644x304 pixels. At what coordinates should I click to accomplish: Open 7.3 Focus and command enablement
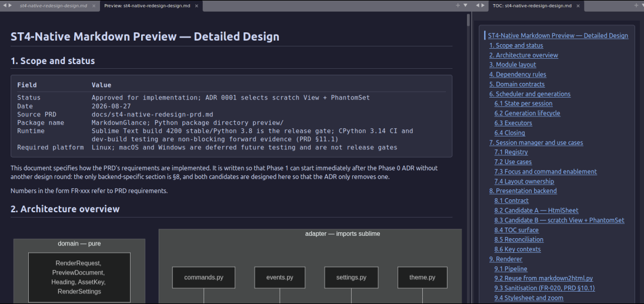546,172
